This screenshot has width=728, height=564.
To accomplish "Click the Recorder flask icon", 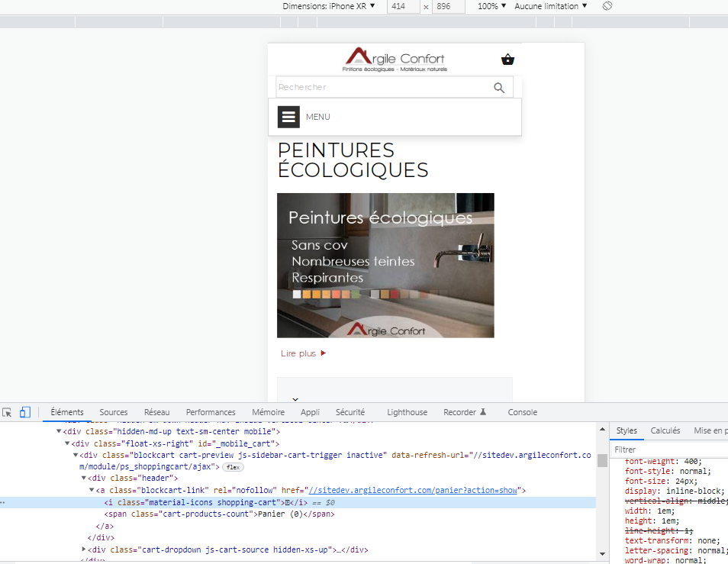I will point(483,412).
